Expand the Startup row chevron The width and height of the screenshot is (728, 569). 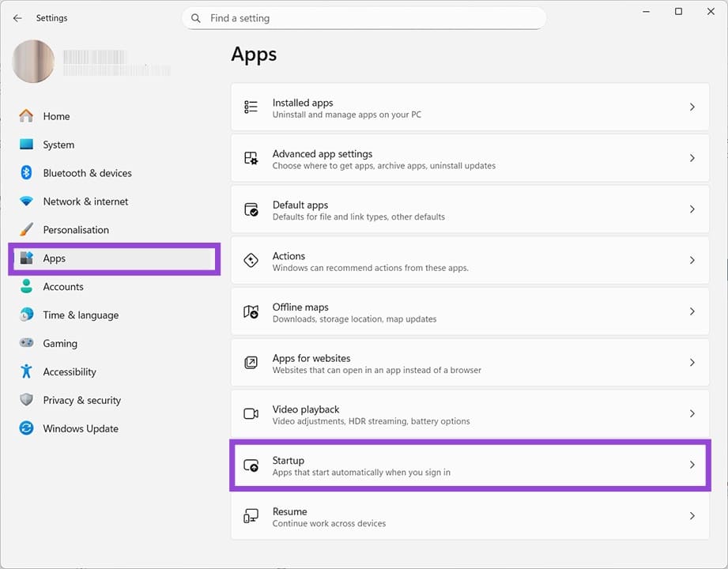coord(692,465)
